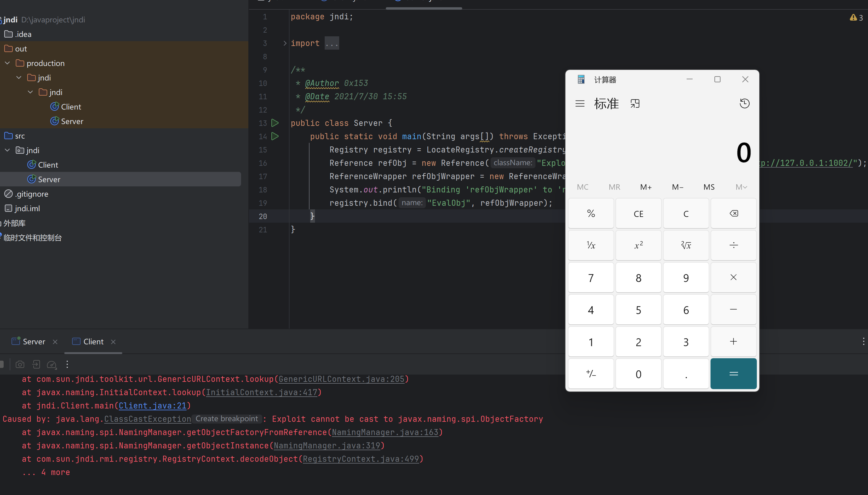This screenshot has height=495, width=868.
Task: Close the Client run tab
Action: point(113,342)
